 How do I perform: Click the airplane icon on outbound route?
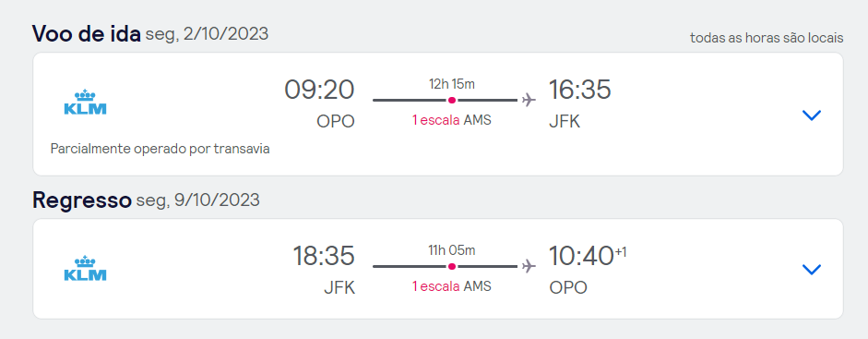coord(529,101)
